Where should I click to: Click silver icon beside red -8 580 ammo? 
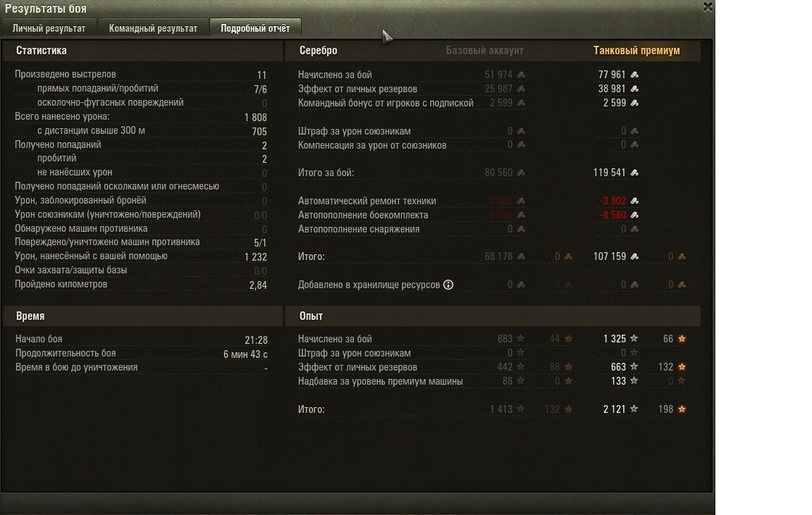pyautogui.click(x=634, y=214)
